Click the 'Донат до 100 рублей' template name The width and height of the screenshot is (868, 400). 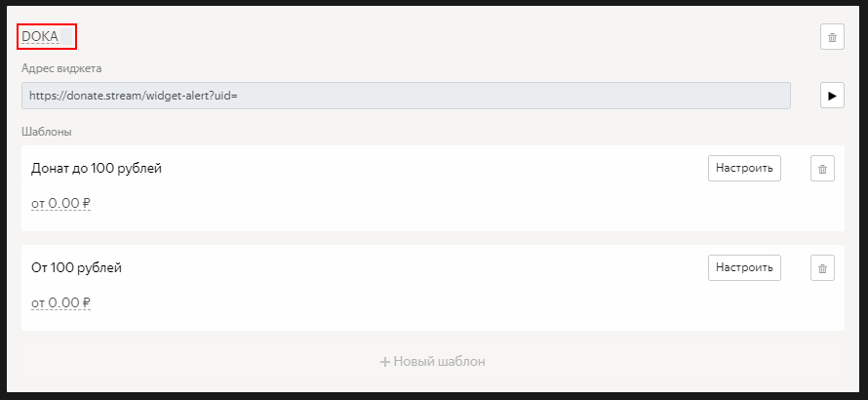pos(97,169)
